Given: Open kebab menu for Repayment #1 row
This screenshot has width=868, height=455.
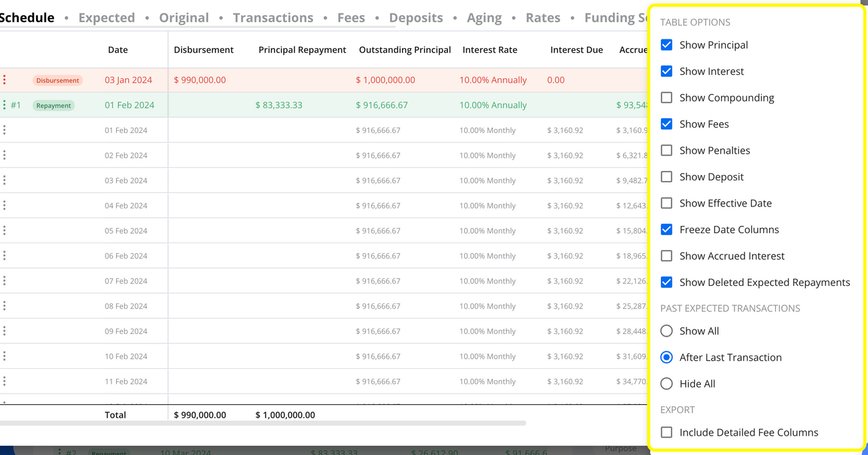Looking at the screenshot, I should pos(5,105).
